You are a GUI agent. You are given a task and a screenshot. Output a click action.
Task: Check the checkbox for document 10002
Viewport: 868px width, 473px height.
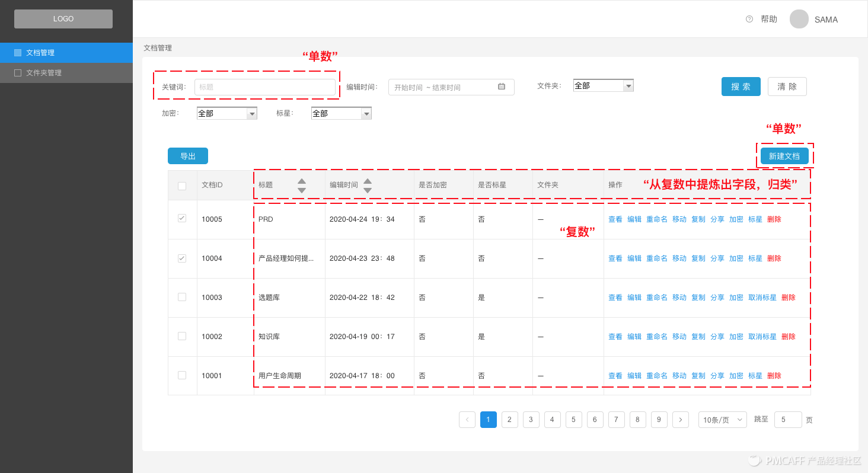(182, 336)
